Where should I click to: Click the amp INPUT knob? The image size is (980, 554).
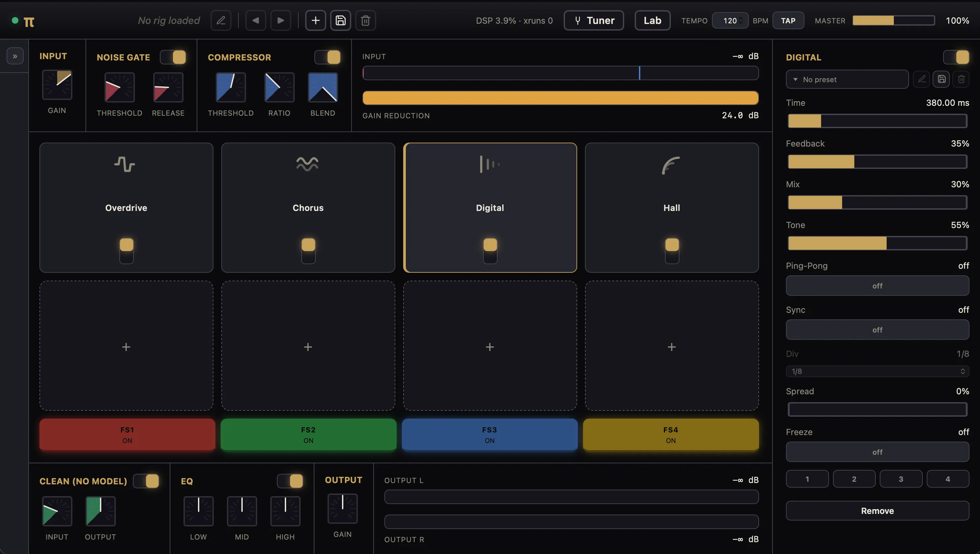pyautogui.click(x=57, y=511)
